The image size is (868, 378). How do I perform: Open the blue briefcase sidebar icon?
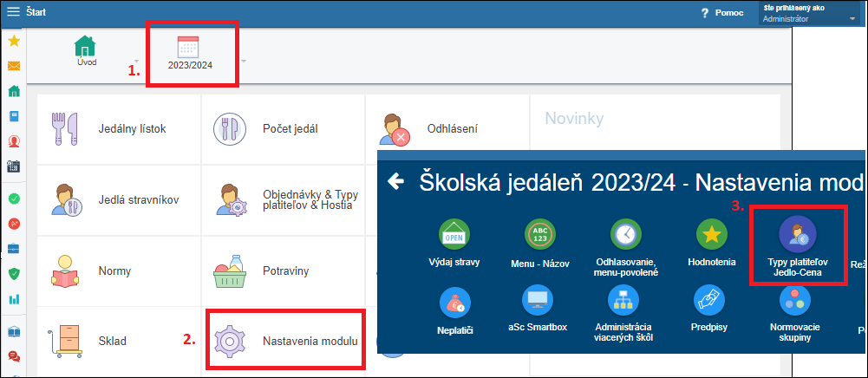[14, 248]
